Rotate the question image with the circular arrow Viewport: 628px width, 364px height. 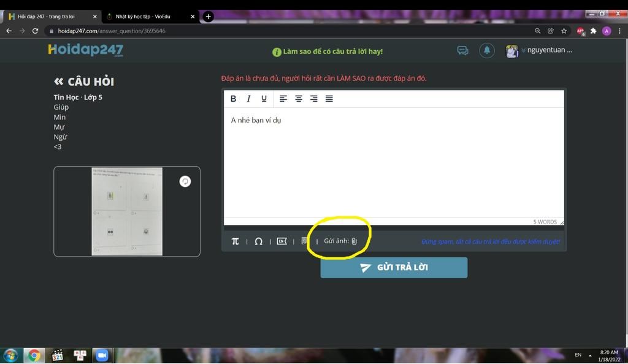pyautogui.click(x=185, y=181)
